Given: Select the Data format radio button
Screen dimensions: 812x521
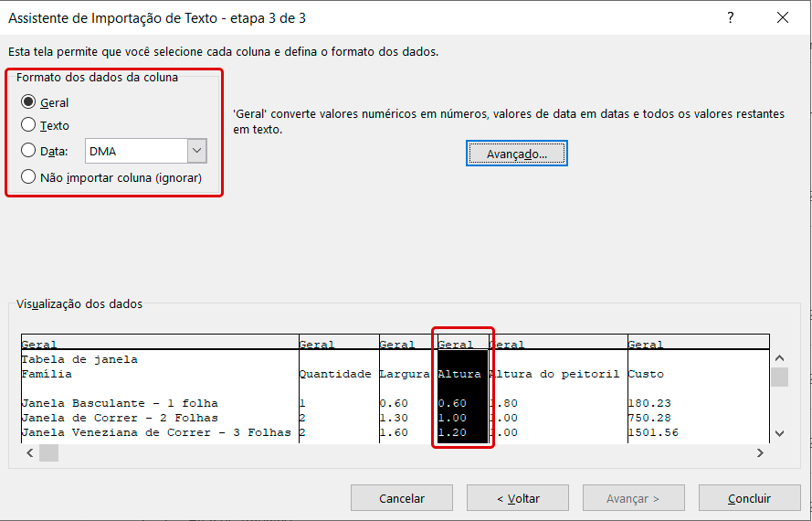Looking at the screenshot, I should (29, 151).
